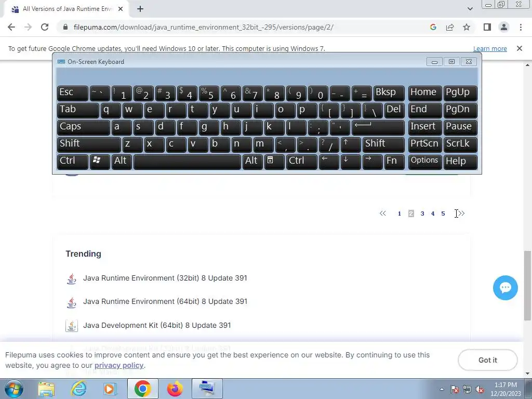This screenshot has width=532, height=399.
Task: Click the Del key on keyboard
Action: [394, 110]
